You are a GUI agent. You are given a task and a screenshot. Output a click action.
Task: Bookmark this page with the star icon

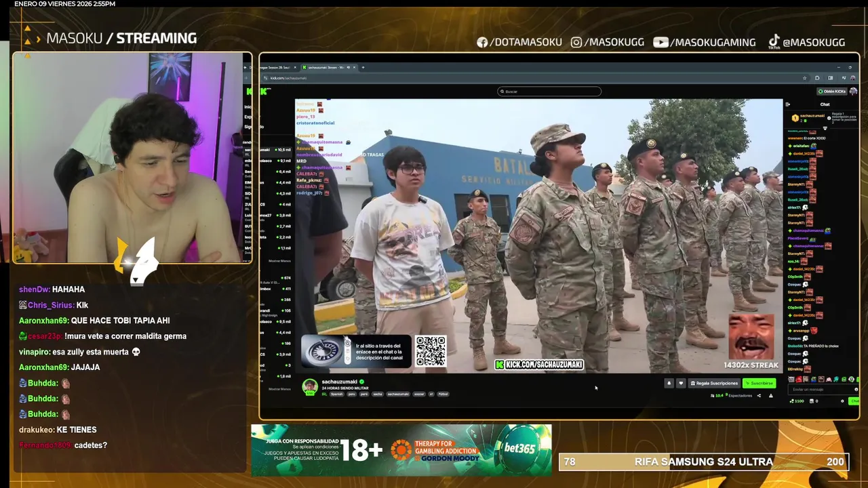804,78
